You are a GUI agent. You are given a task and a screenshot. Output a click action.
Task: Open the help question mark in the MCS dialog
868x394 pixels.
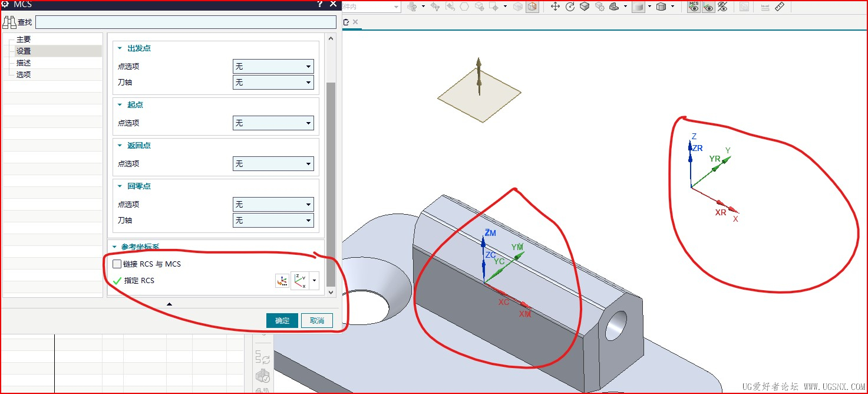coord(320,4)
